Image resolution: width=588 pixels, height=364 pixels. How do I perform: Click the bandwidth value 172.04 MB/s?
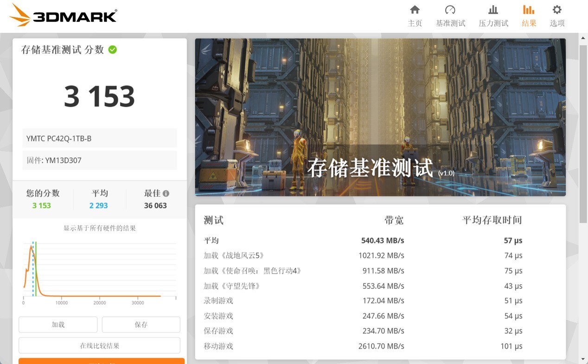pos(383,301)
